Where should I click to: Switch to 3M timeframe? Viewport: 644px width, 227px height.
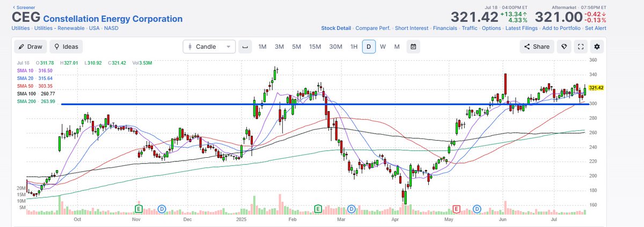(279, 47)
